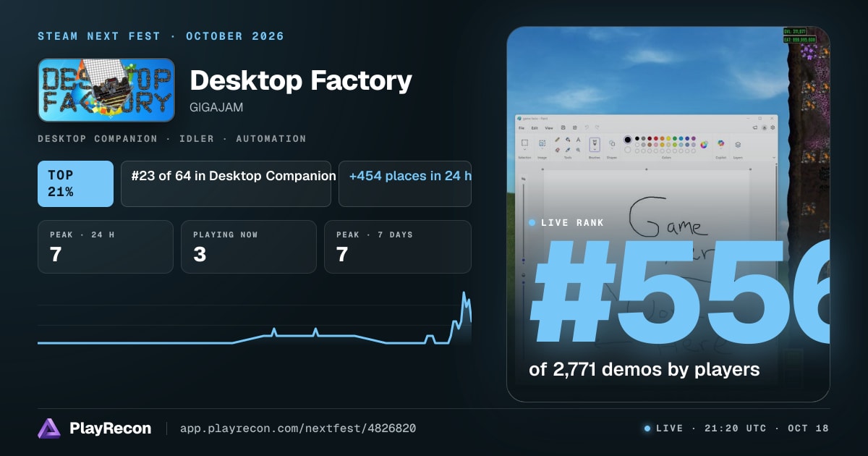
Task: Pick the purple swatch in top palette row
Action: click(x=693, y=138)
